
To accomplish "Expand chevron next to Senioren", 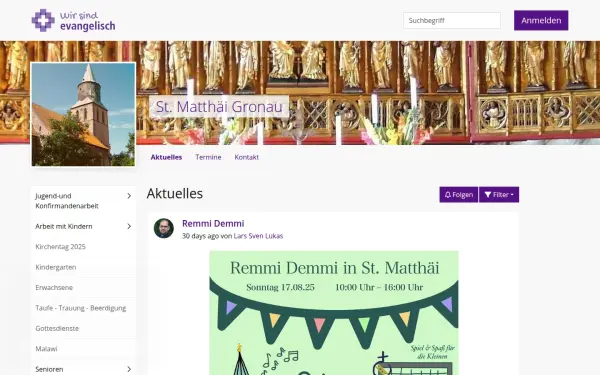I will click(x=129, y=369).
